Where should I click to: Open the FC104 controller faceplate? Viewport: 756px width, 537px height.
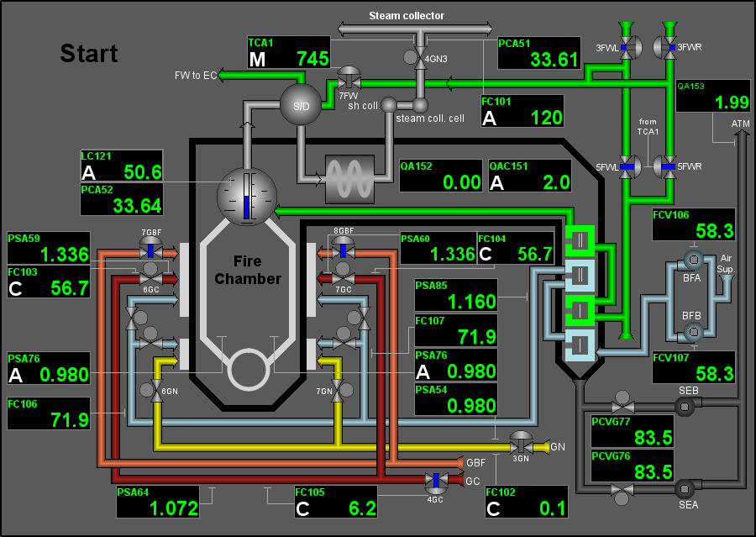coord(516,248)
